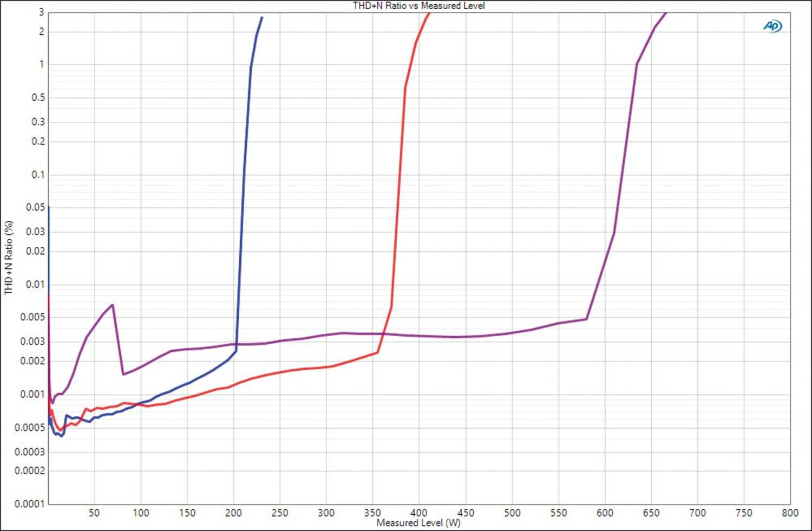Click the y-axis value 2
The height and width of the screenshot is (531, 812).
coord(42,31)
